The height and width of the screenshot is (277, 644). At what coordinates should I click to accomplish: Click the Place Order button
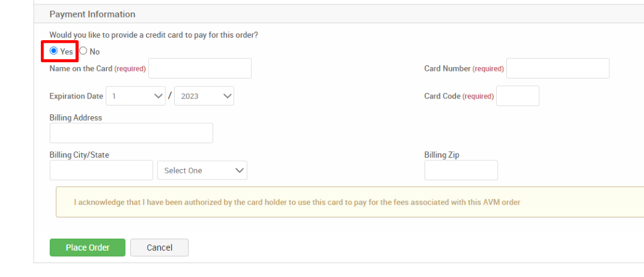(x=87, y=247)
